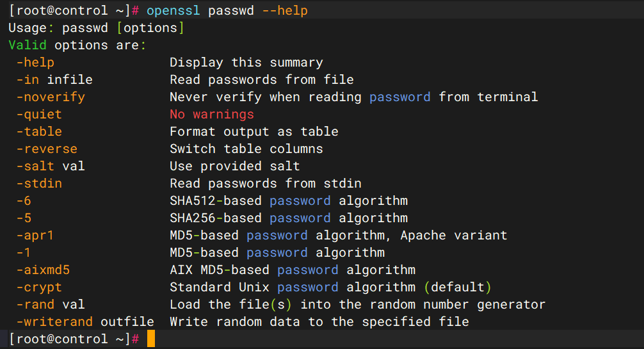Click the "-quiet" option flag

point(39,115)
